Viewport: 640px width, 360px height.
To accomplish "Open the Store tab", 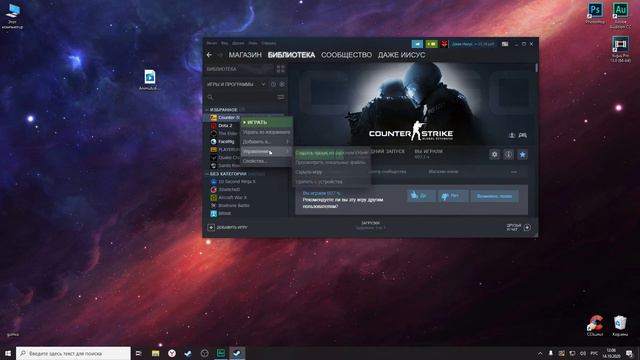I will click(245, 55).
